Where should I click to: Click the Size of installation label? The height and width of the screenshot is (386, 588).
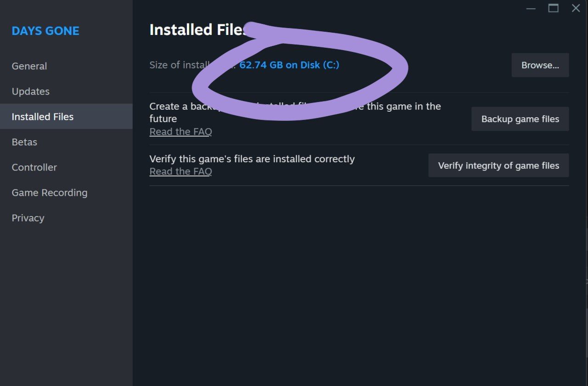click(x=192, y=65)
